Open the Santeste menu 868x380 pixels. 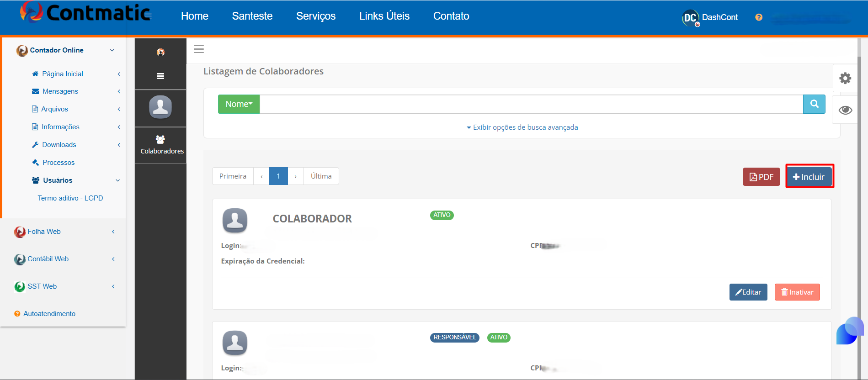[x=252, y=16]
